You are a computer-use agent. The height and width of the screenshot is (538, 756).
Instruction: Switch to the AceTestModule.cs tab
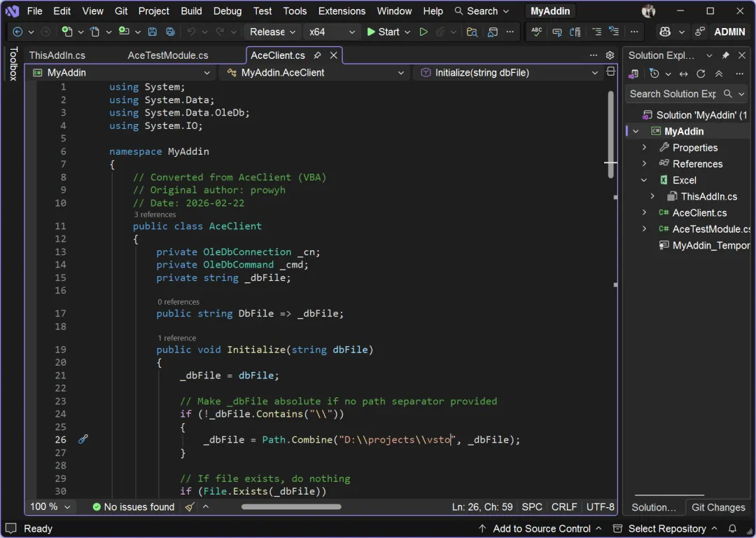(x=168, y=55)
